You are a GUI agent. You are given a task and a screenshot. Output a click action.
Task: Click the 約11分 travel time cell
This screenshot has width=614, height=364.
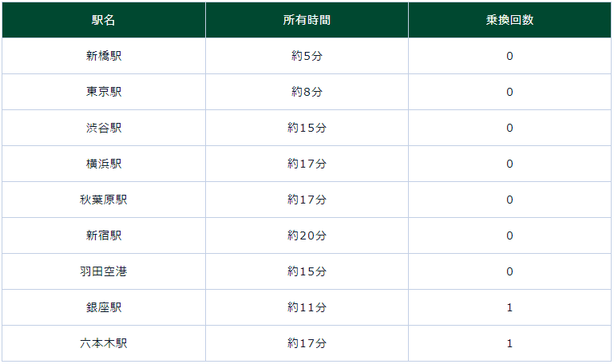pos(307,307)
